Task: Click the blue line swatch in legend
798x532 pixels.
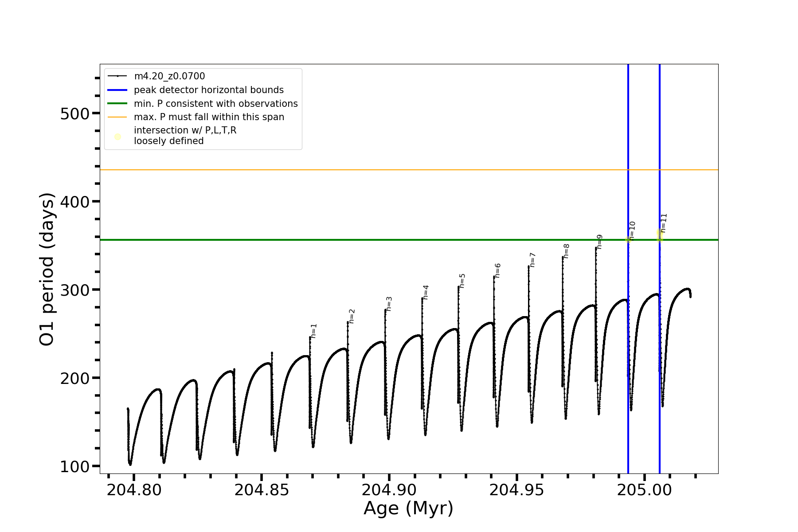Action: (x=117, y=90)
